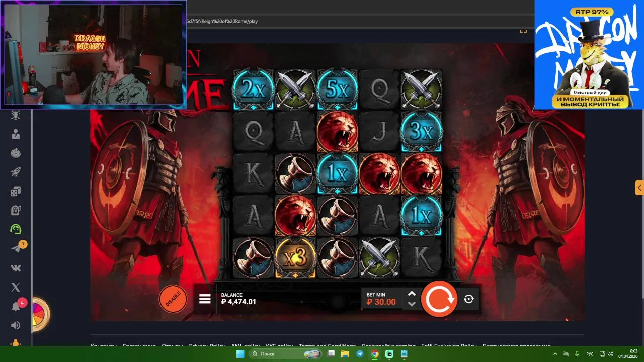This screenshot has height=362, width=644.
Task: Click the browser address bar URL
Action: [x=222, y=21]
